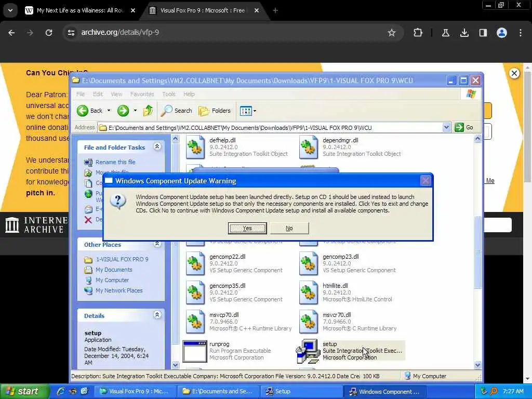This screenshot has width=532, height=399.
Task: Select the runprog executable icon
Action: click(195, 351)
